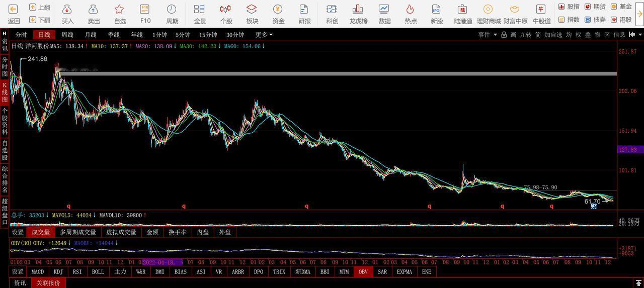Open the 卖出 sell icon

[x=94, y=9]
